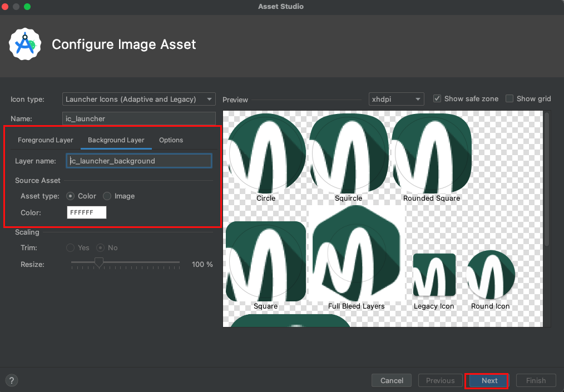Open the FFFFFF color swatch picker
564x392 pixels.
[87, 212]
